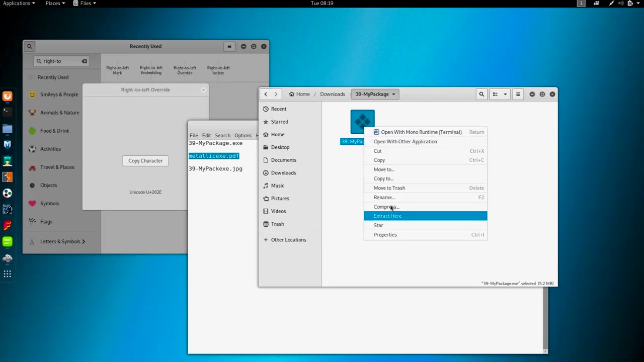Open Options menu in text editor

pos(243,135)
